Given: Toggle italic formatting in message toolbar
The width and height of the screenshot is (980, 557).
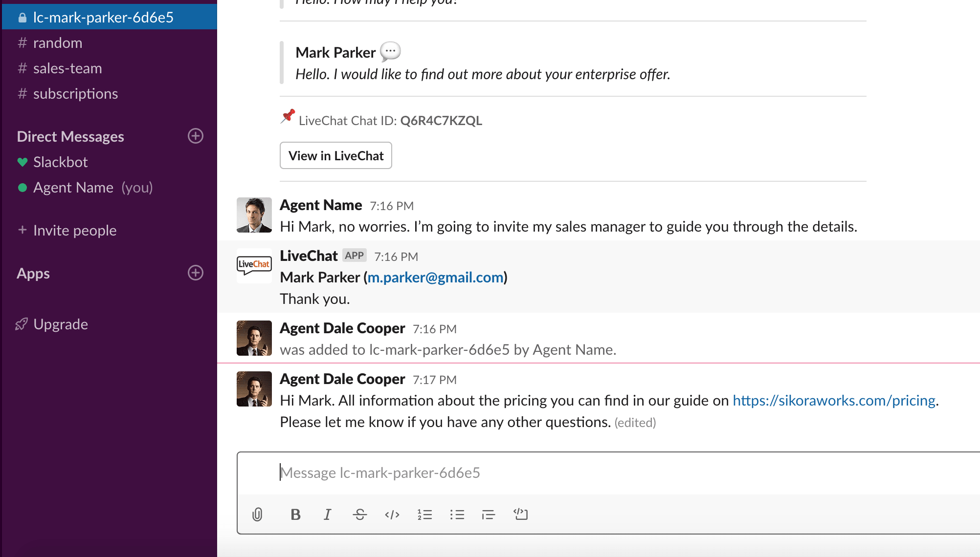Looking at the screenshot, I should tap(327, 514).
